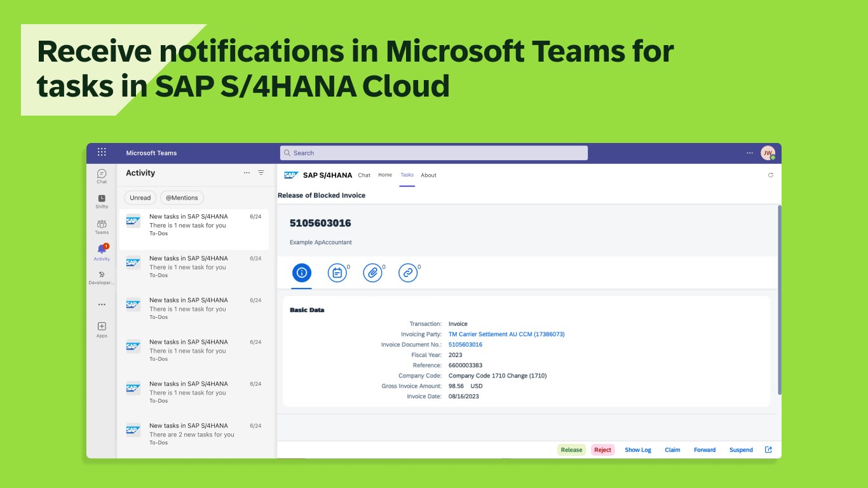The height and width of the screenshot is (488, 868).
Task: Forward the task
Action: pos(705,450)
